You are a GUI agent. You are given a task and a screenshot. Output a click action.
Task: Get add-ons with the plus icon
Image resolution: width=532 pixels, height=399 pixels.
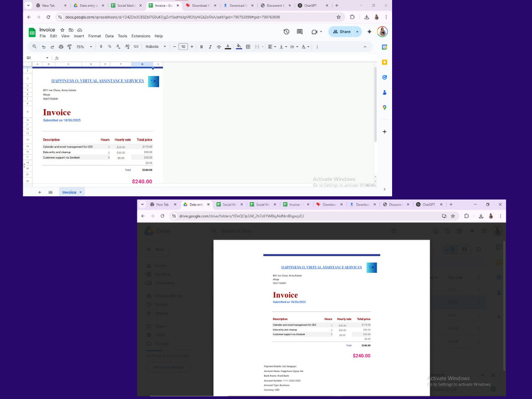385,131
